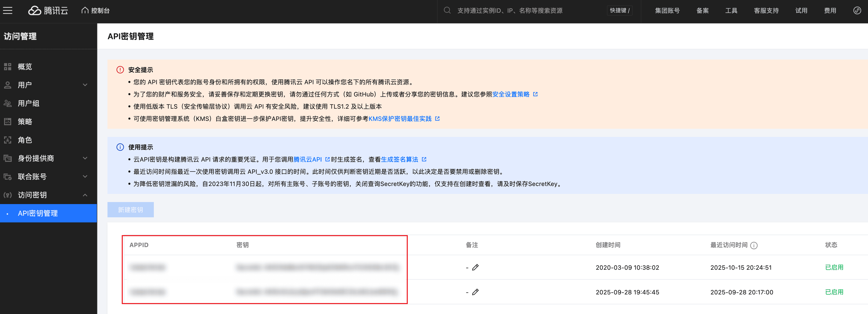
Task: Go to 控制台 home
Action: 96,10
